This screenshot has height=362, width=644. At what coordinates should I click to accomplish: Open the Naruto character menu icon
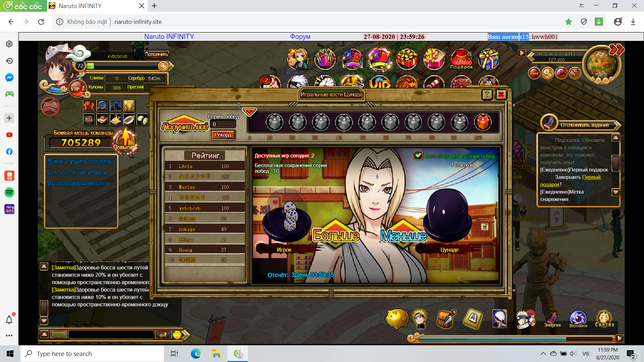(420, 318)
